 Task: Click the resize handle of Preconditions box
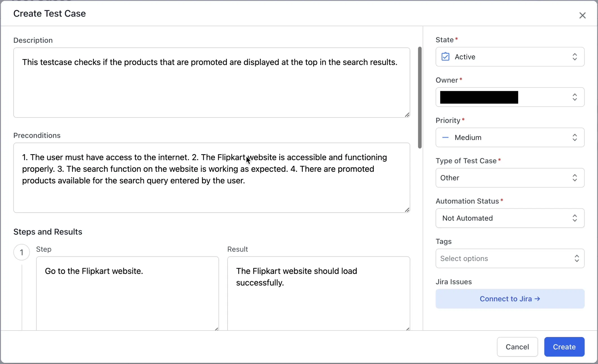[407, 210]
